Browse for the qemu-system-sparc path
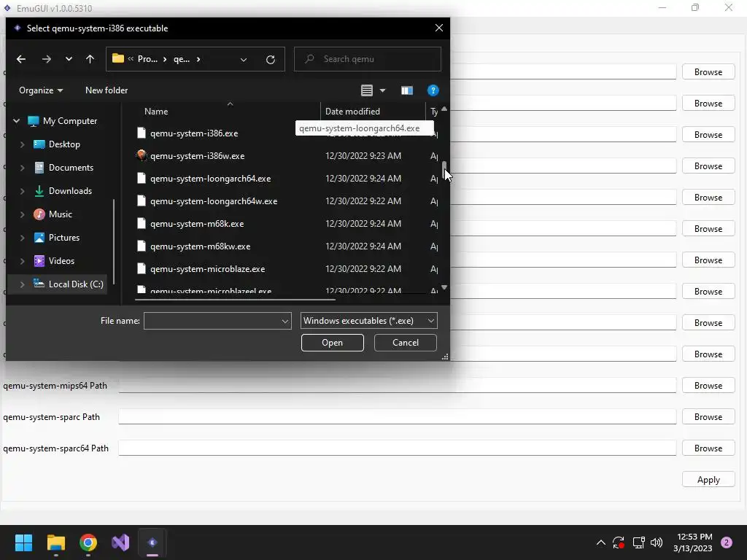 pyautogui.click(x=708, y=417)
